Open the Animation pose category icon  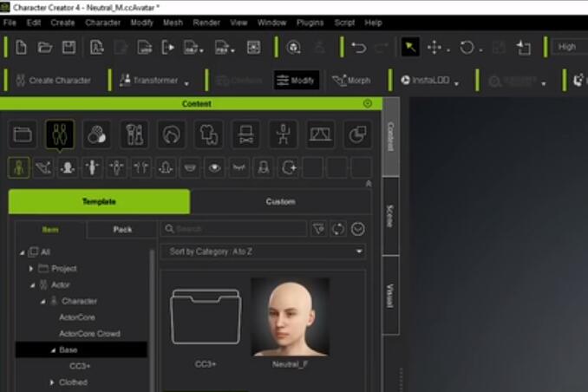pyautogui.click(x=283, y=134)
